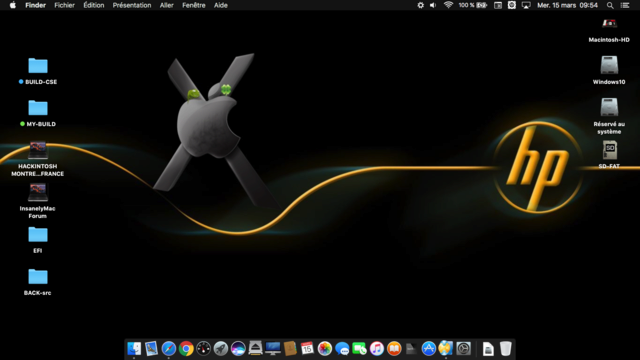Open the gauge dashboard app in Dock
Viewport: 640px width, 360px height.
tap(203, 349)
